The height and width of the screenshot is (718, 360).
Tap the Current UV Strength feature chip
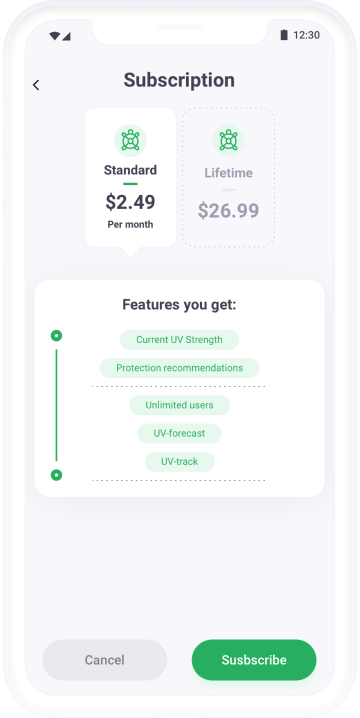click(180, 340)
